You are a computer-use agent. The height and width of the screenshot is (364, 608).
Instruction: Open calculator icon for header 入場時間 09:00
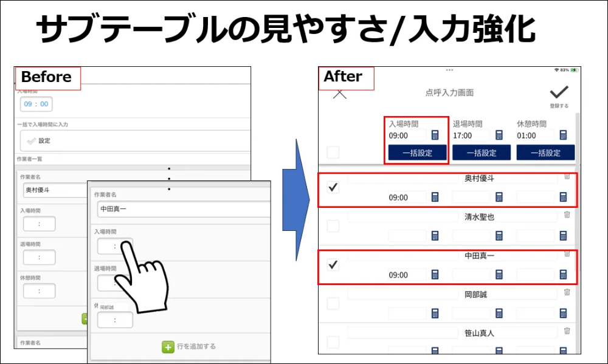click(x=435, y=135)
